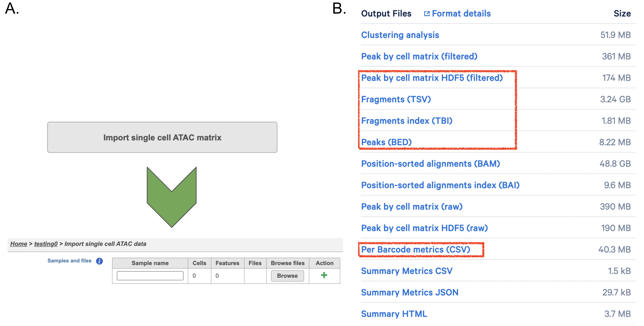Click inside the Sample name text field
The height and width of the screenshot is (326, 644).
tap(150, 276)
